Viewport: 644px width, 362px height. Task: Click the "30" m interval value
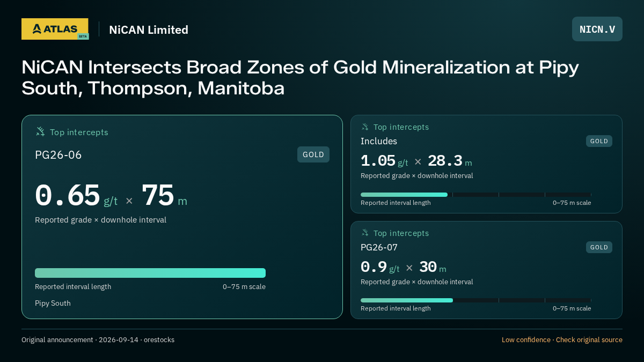[428, 267]
